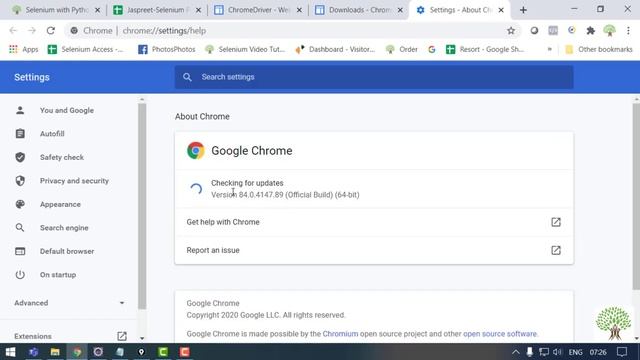Screen dimensions: 640x360
Task: Click the browser window icon beside Default browser
Action: click(20, 251)
